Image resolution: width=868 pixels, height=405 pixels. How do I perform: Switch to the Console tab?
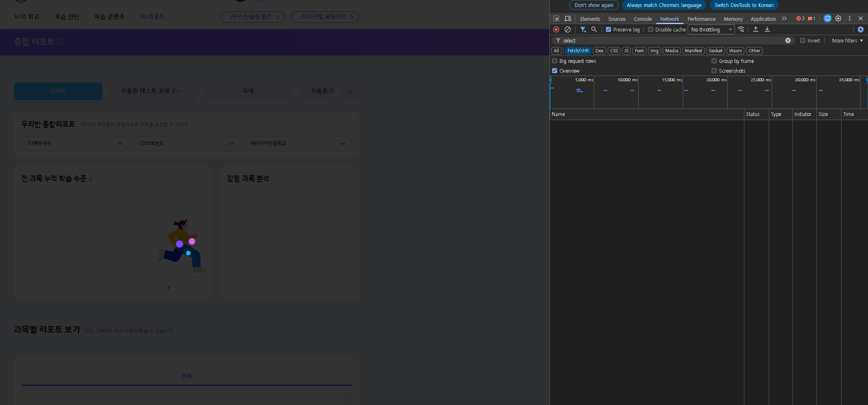pos(643,19)
